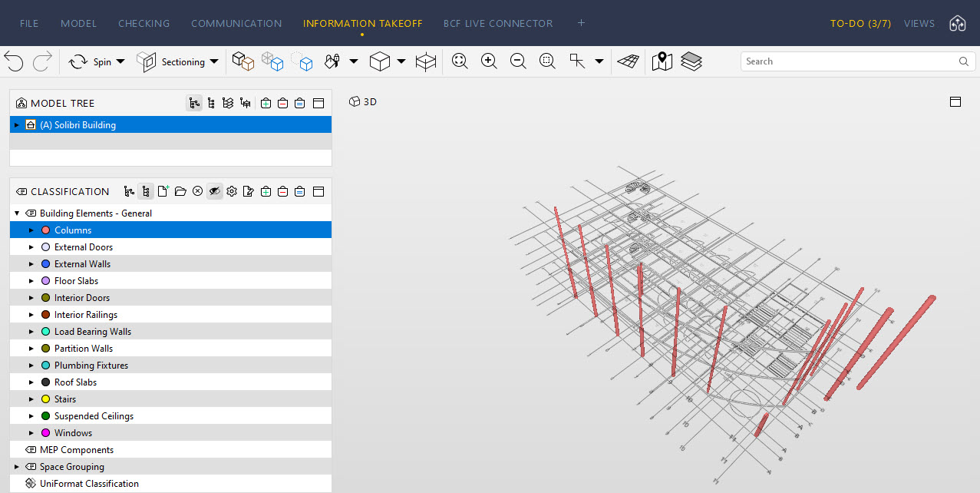
Task: Expand the Space Grouping tree node
Action: [x=15, y=466]
